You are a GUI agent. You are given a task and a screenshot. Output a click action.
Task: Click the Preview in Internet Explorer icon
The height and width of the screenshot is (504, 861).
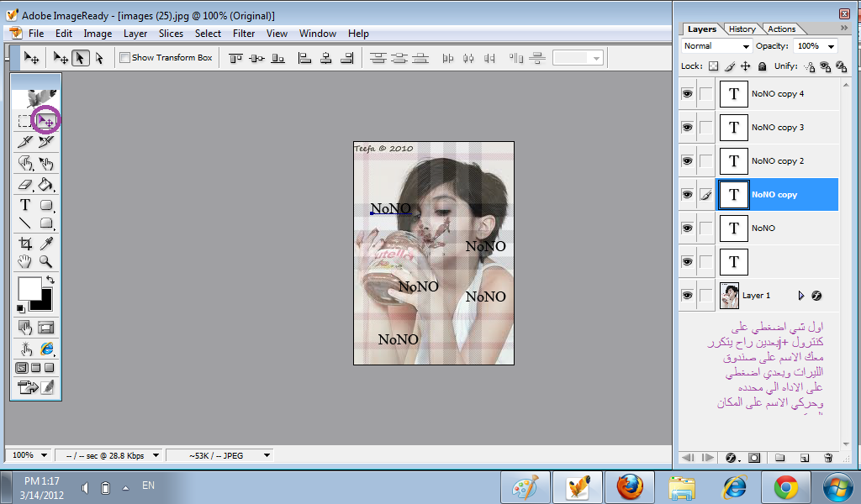(x=46, y=349)
